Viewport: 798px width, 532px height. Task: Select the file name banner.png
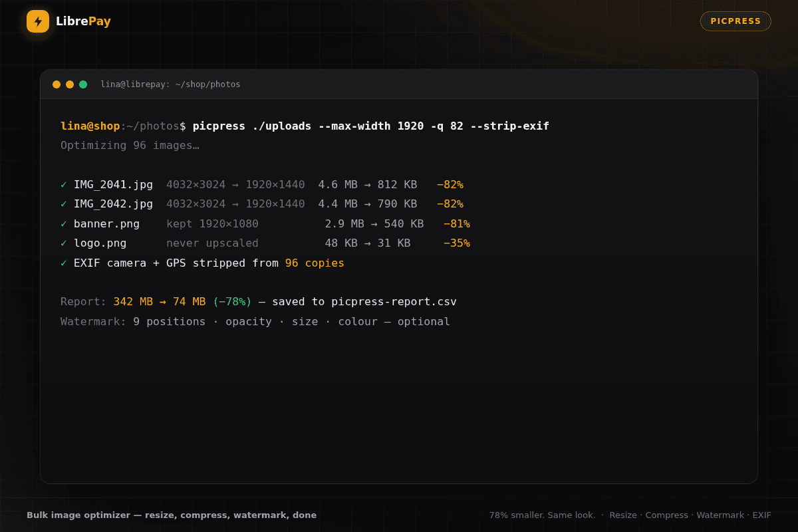(x=106, y=224)
